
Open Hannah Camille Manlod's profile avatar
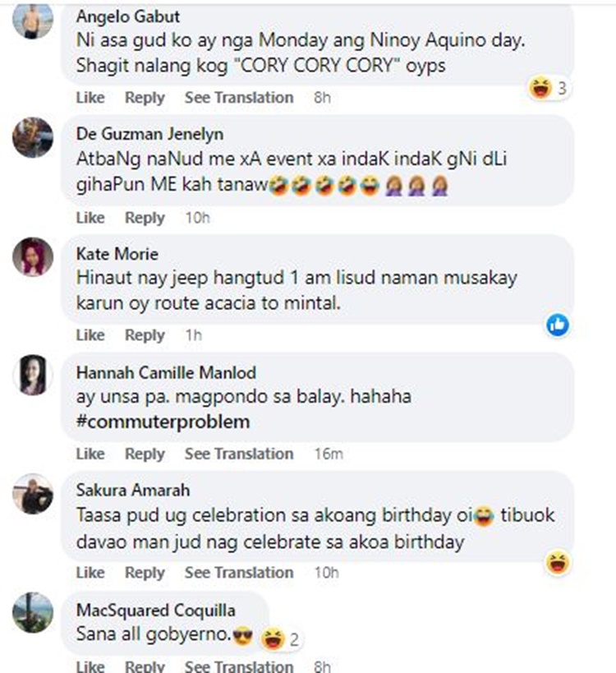tap(33, 376)
